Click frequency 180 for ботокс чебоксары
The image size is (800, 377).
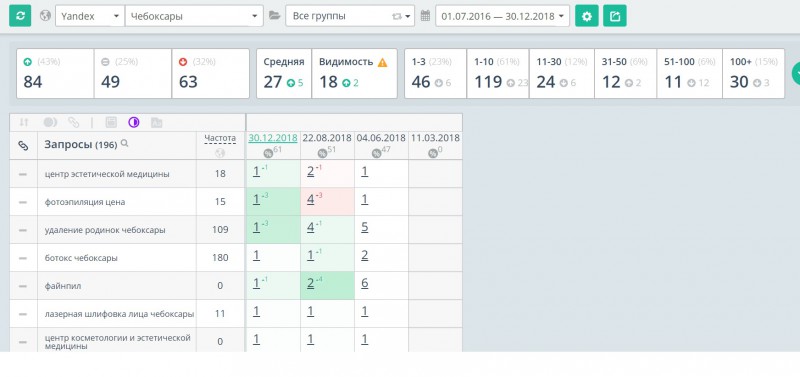click(220, 258)
